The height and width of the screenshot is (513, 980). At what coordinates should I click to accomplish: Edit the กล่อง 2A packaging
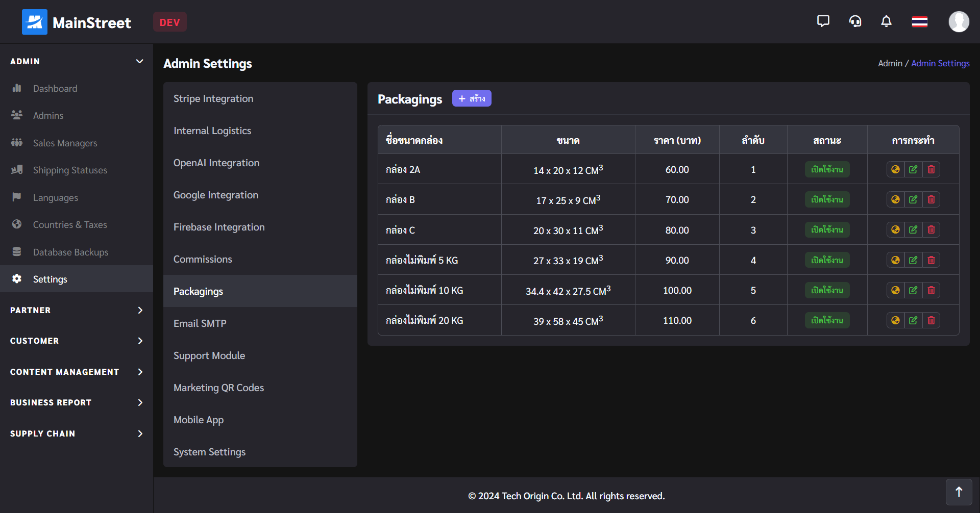click(913, 169)
